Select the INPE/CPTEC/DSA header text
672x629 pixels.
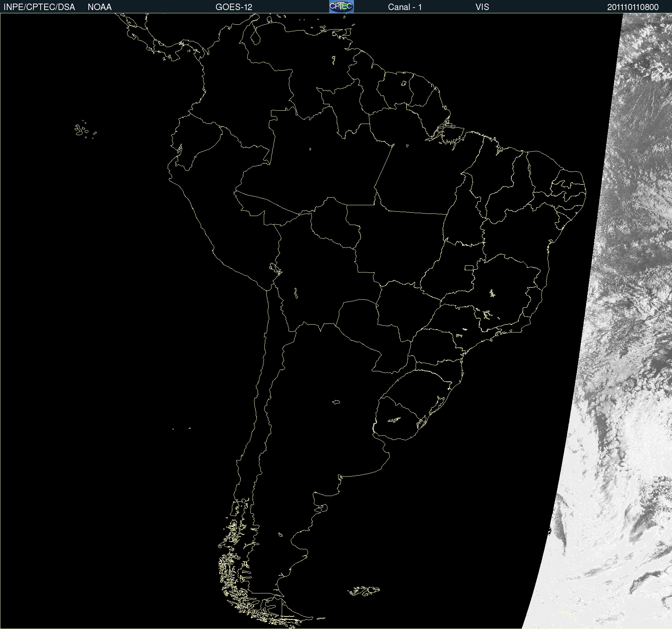tap(39, 7)
